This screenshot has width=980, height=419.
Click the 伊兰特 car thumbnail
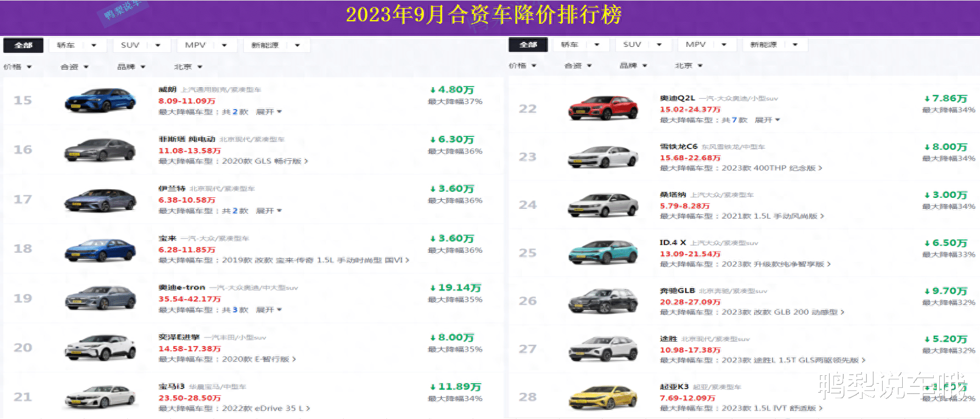pyautogui.click(x=100, y=200)
